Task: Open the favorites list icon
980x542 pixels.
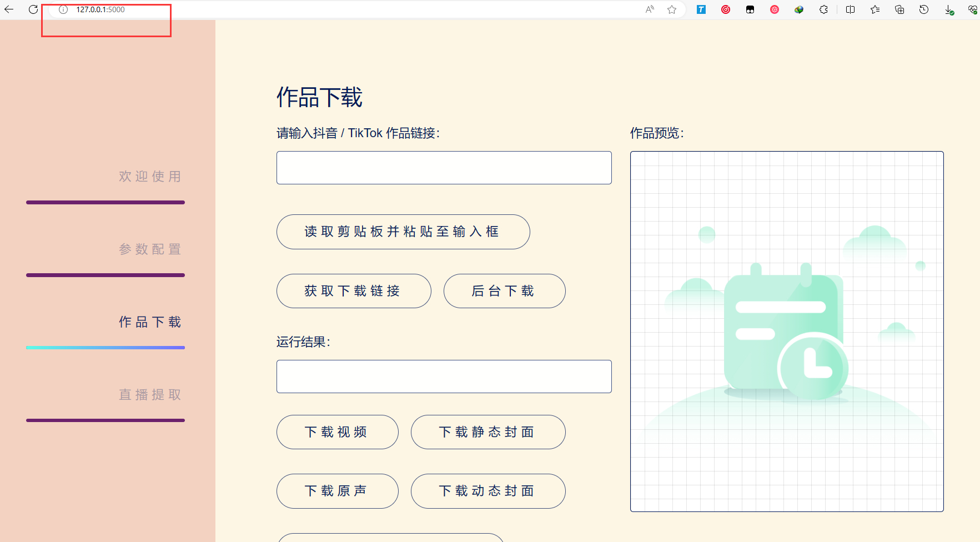Action: point(875,9)
